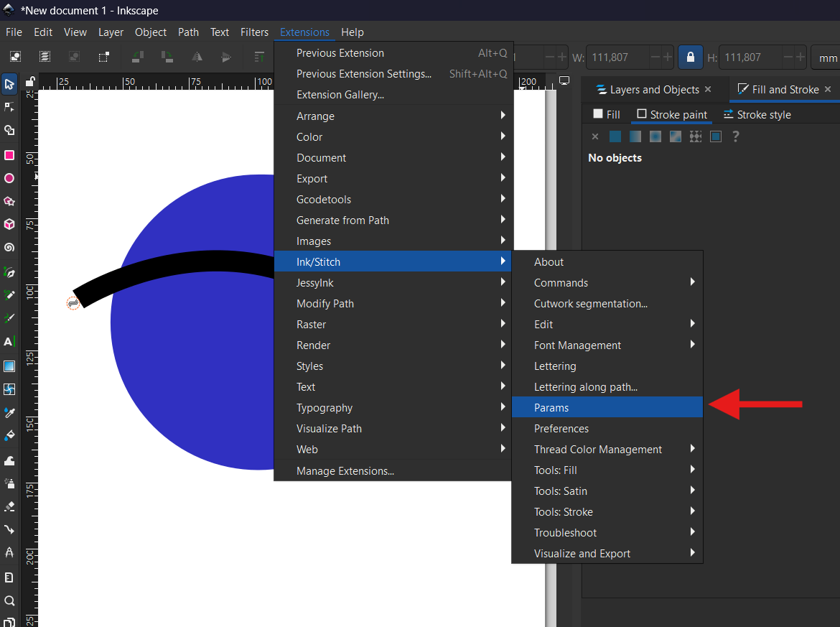This screenshot has height=627, width=840.
Task: Click the Deselect toolbar icon
Action: pos(75,57)
